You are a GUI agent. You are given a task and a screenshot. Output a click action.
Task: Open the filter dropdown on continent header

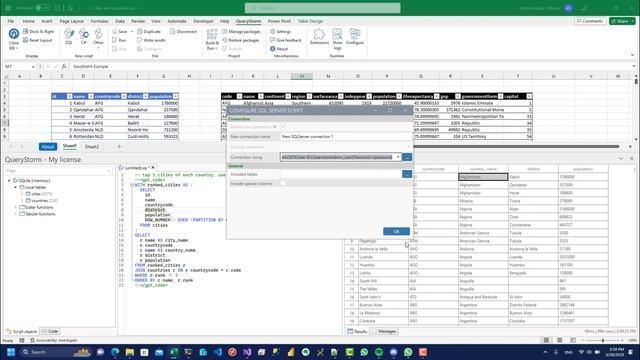tap(288, 96)
